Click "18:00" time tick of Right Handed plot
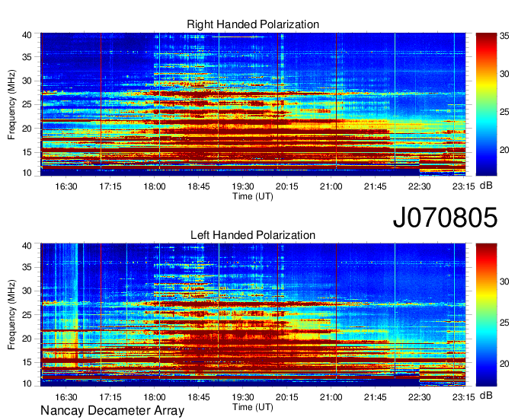 click(x=155, y=186)
